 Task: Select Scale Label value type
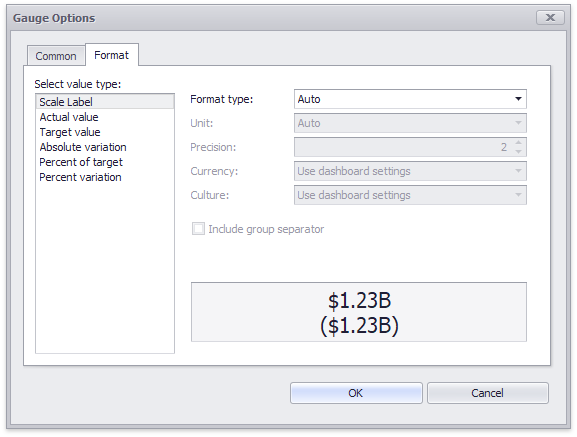105,102
